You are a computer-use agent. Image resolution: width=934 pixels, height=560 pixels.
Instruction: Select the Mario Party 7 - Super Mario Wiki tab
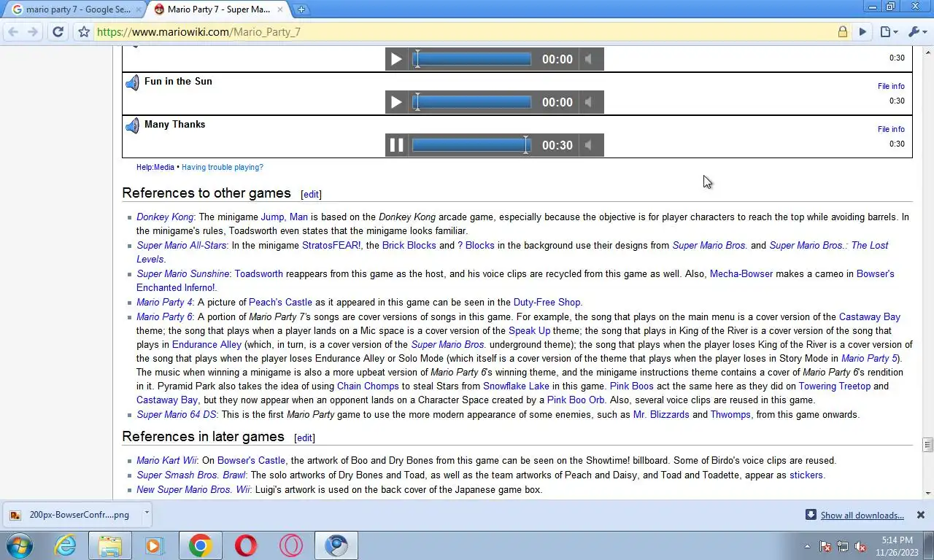[x=218, y=9]
